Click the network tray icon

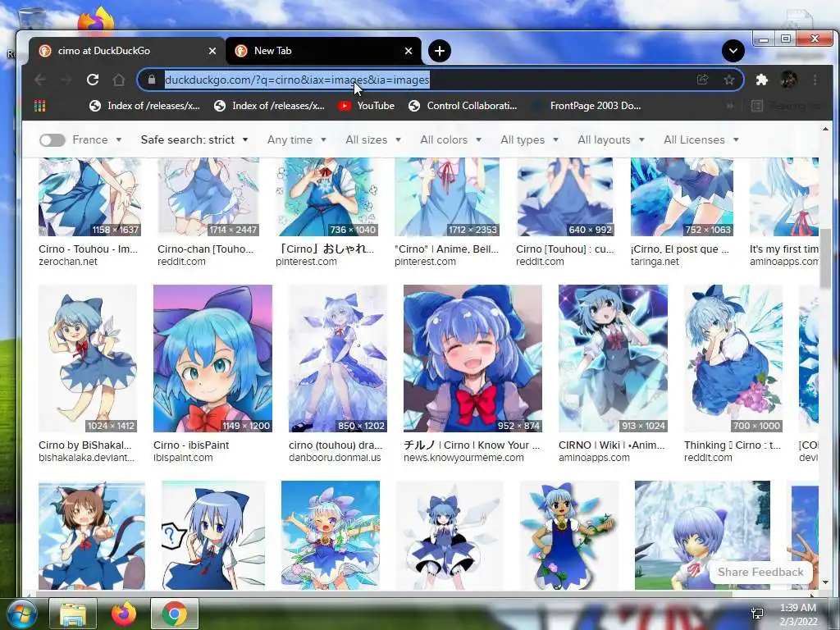757,614
